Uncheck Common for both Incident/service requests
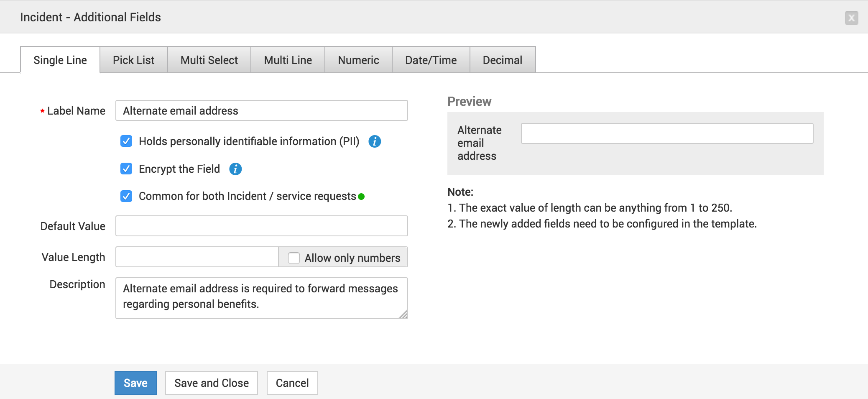Viewport: 868px width, 399px height. pyautogui.click(x=126, y=196)
